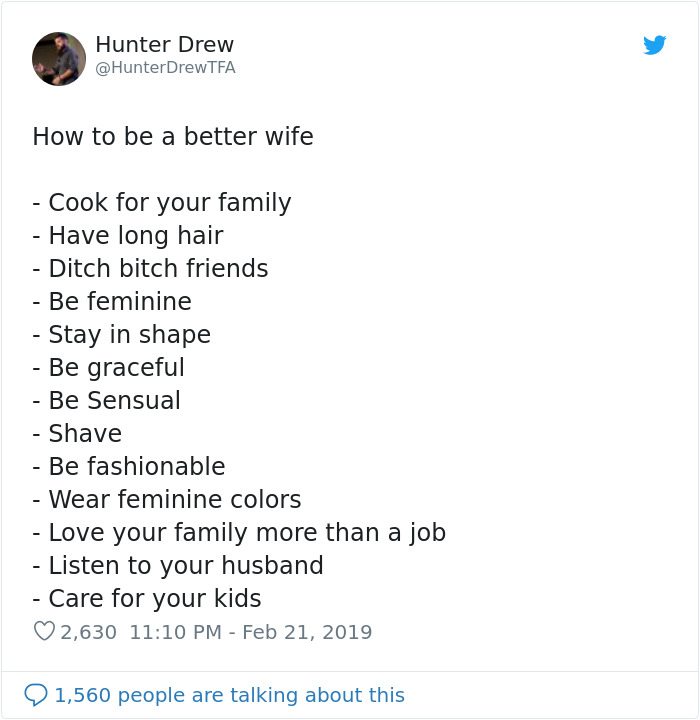Click the "Care for your kids" line
The height and width of the screenshot is (720, 700).
pyautogui.click(x=147, y=599)
